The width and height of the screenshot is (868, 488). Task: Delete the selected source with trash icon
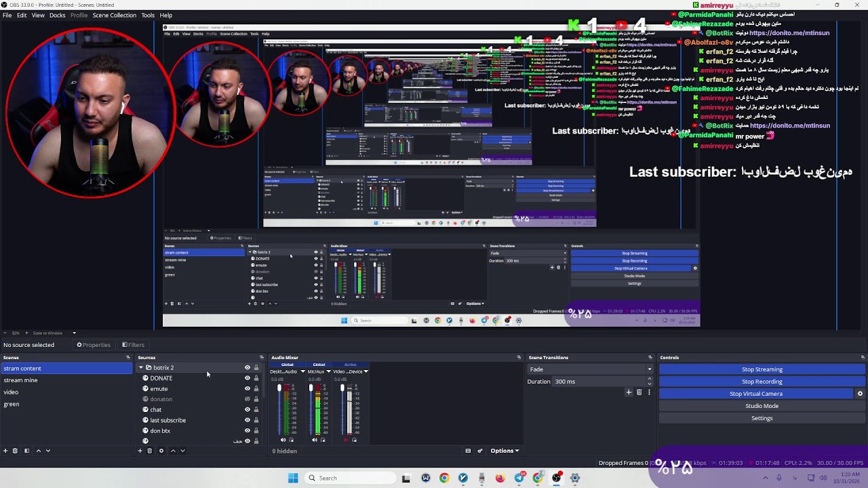point(150,451)
